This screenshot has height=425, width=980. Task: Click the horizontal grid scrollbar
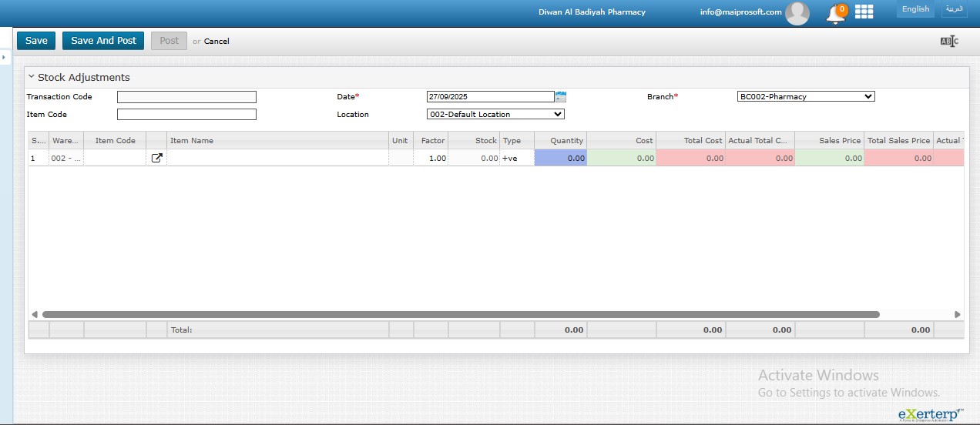(461, 314)
